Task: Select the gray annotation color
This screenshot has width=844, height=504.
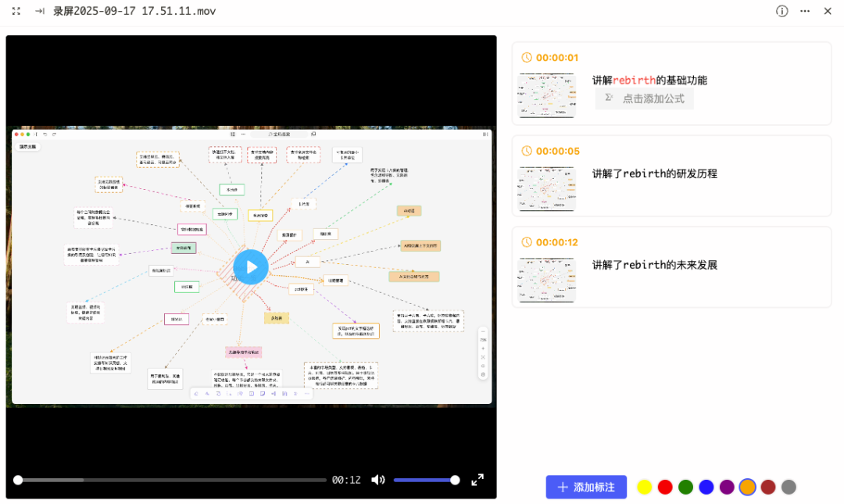Action: (789, 487)
